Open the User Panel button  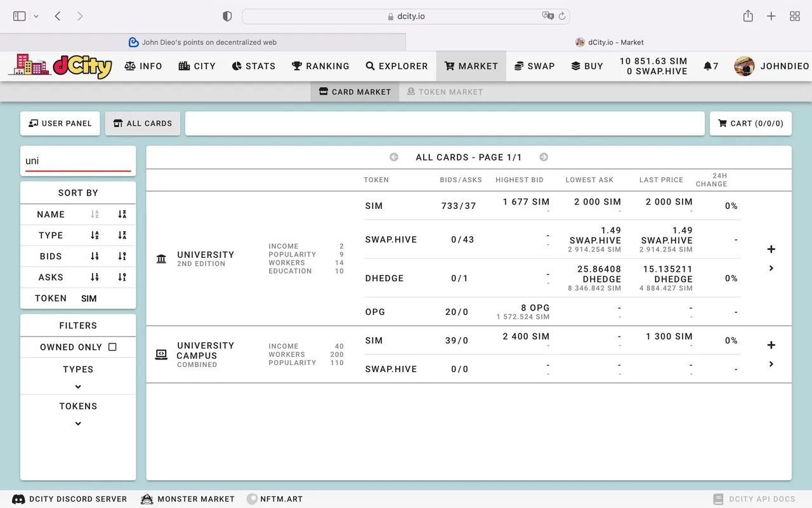coord(60,123)
